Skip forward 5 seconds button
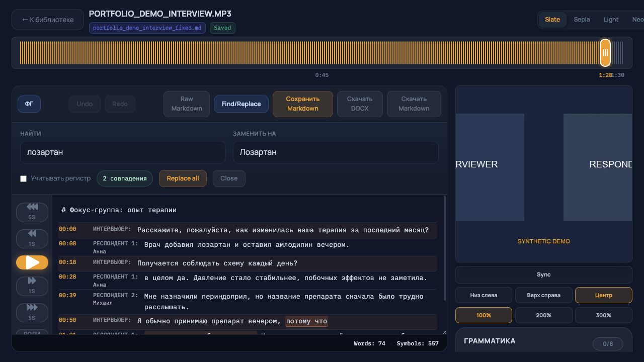The width and height of the screenshot is (644, 362). pos(32,312)
